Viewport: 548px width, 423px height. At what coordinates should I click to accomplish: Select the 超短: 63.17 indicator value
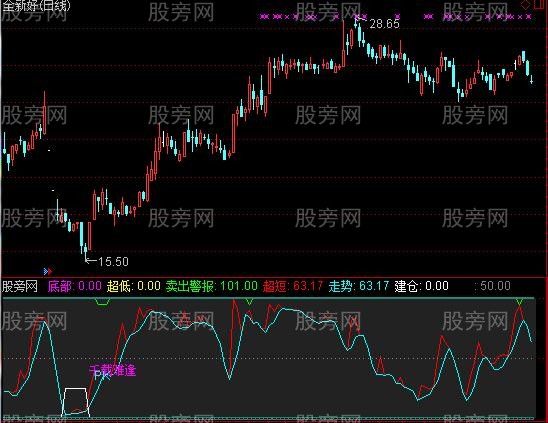pos(293,286)
